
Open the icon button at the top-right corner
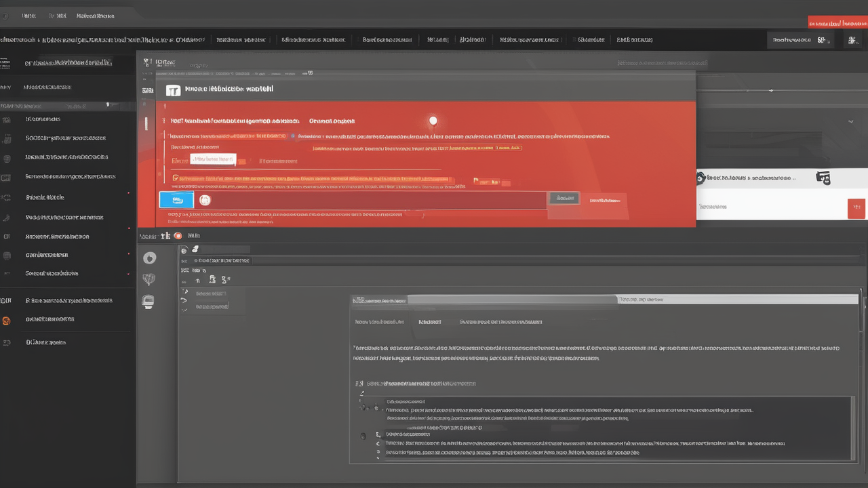(852, 41)
